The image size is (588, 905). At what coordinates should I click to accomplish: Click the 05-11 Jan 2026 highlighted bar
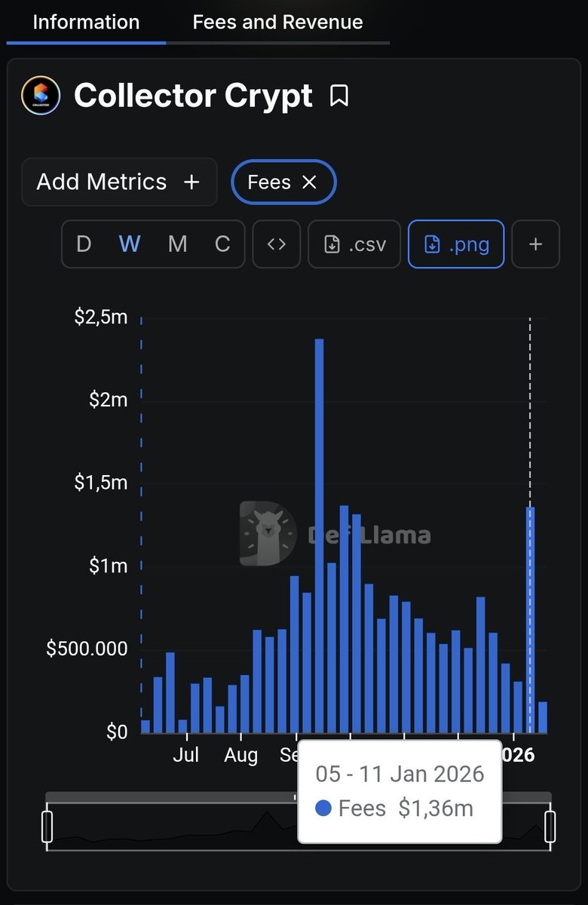(x=530, y=618)
